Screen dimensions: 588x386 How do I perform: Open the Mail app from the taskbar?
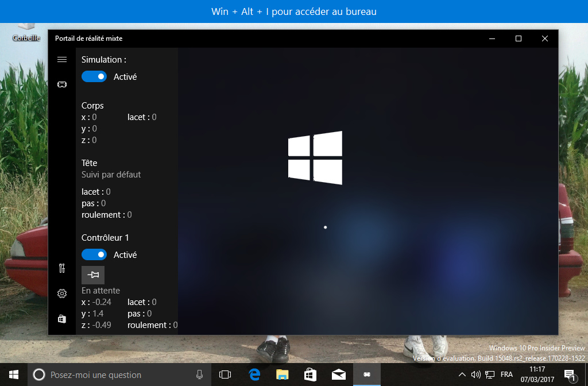click(339, 375)
